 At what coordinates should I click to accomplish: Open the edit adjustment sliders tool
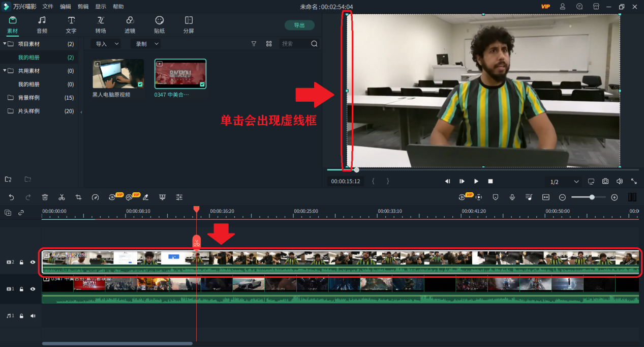click(179, 197)
